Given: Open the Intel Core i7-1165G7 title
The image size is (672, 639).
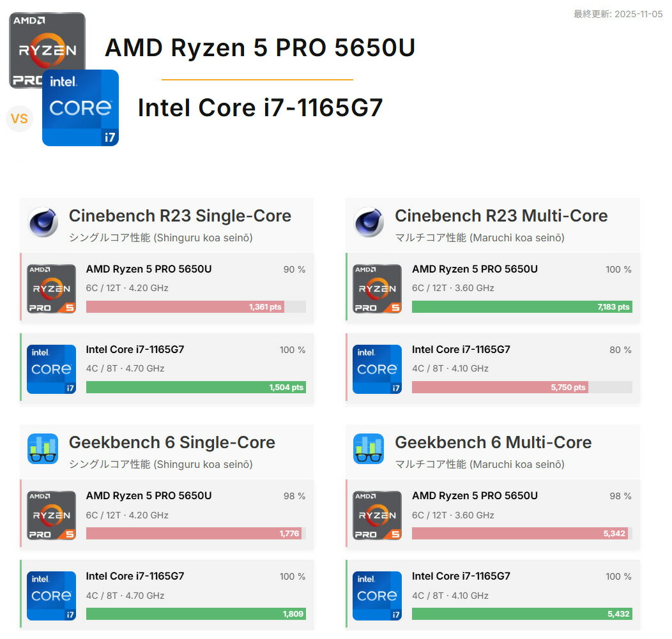Looking at the screenshot, I should pos(260,108).
